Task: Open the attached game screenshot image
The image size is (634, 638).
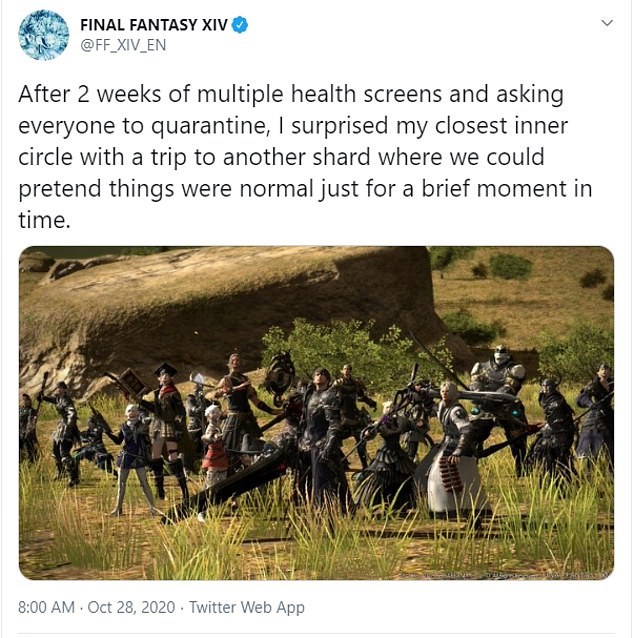Action: click(316, 413)
